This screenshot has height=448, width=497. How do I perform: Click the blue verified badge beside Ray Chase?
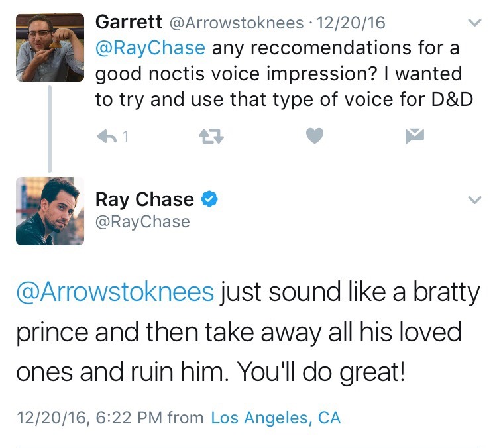[x=210, y=199]
